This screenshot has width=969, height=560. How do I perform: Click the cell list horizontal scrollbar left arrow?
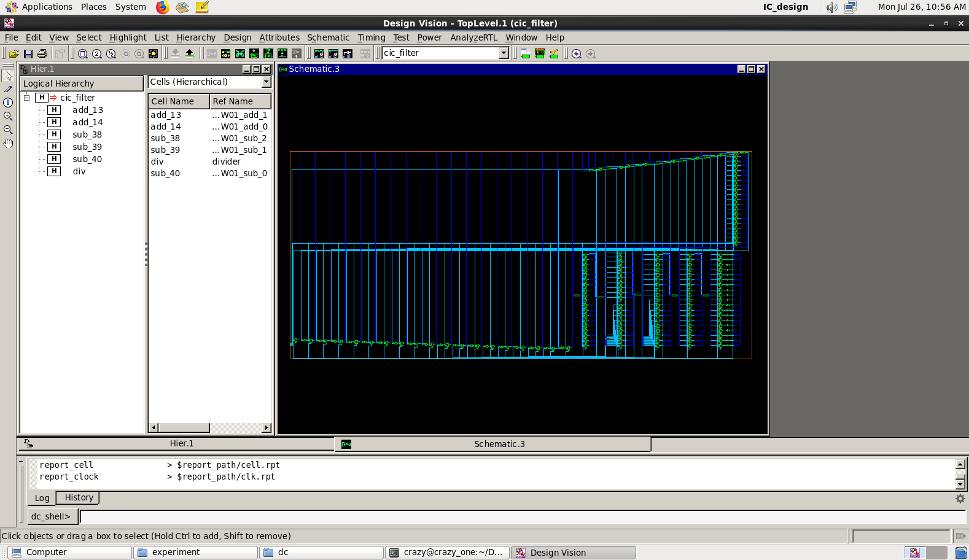154,428
